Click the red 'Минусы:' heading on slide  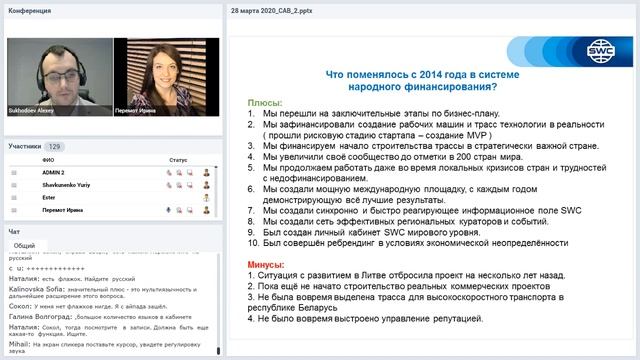coord(266,265)
